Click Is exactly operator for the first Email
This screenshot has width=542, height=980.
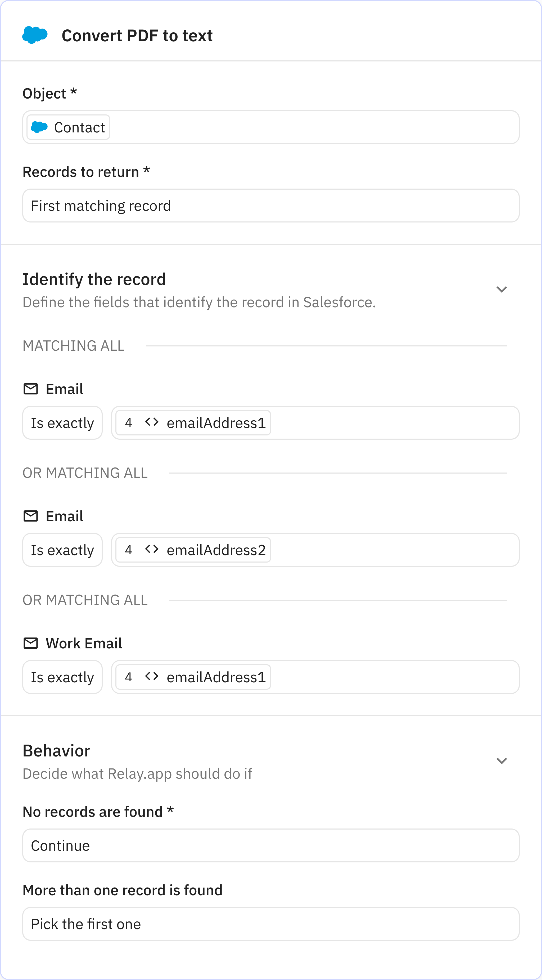click(62, 423)
